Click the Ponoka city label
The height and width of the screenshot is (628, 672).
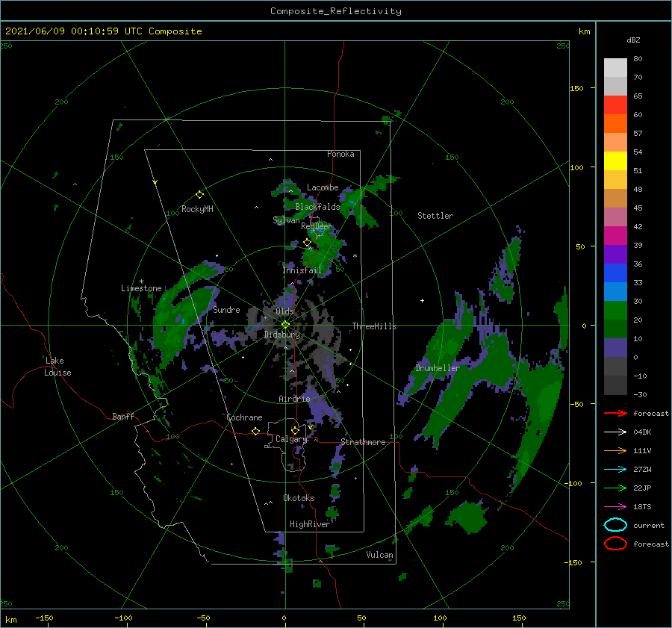[x=340, y=154]
